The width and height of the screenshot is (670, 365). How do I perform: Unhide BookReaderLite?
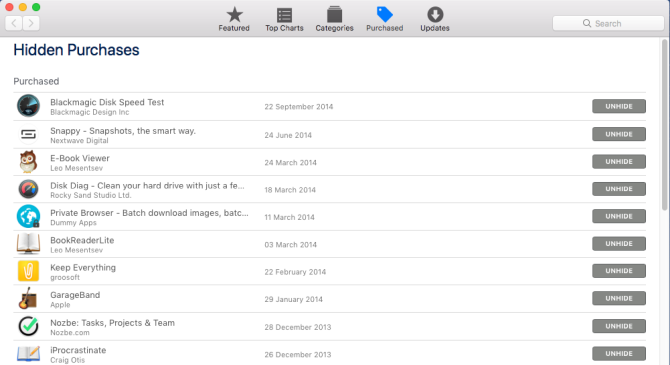[x=619, y=244]
